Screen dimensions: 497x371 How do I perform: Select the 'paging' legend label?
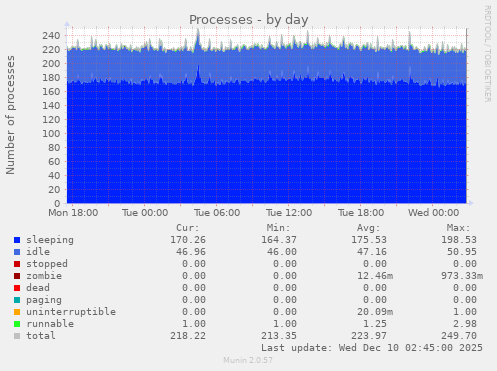point(44,300)
